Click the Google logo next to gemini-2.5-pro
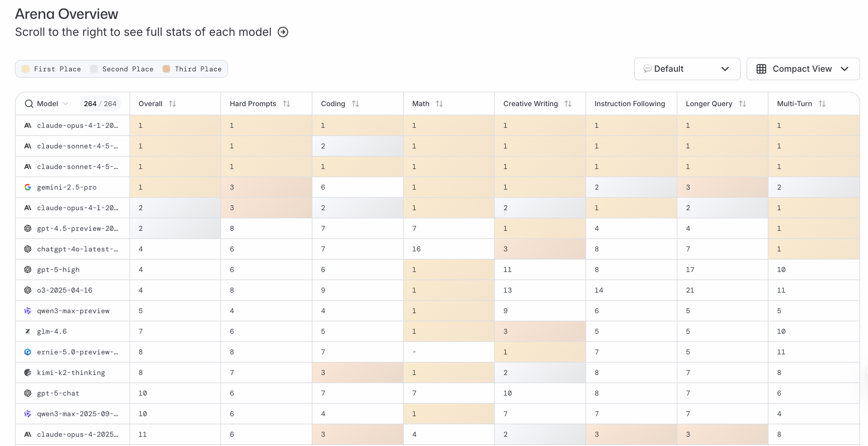 tap(28, 187)
